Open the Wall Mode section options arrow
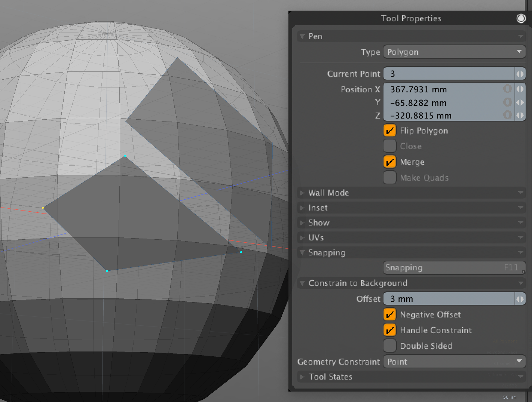The image size is (532, 402). pos(520,193)
